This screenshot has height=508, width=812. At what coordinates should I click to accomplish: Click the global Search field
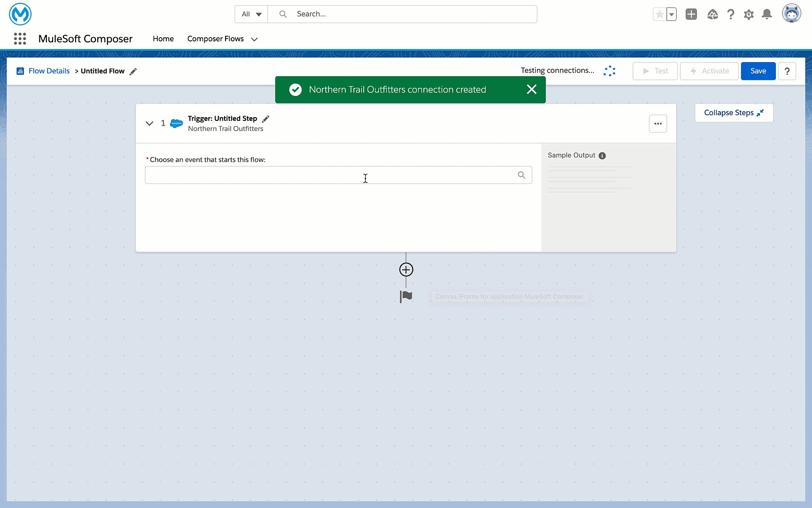point(402,14)
